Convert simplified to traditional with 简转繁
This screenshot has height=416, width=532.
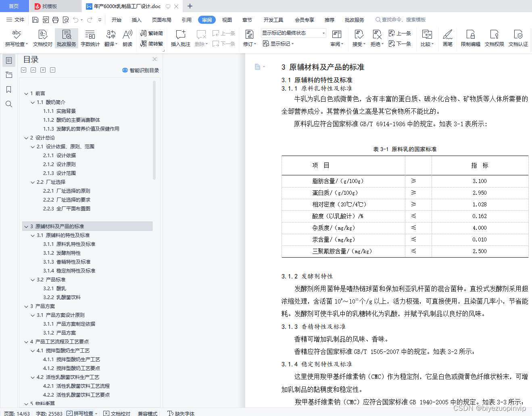coord(152,44)
